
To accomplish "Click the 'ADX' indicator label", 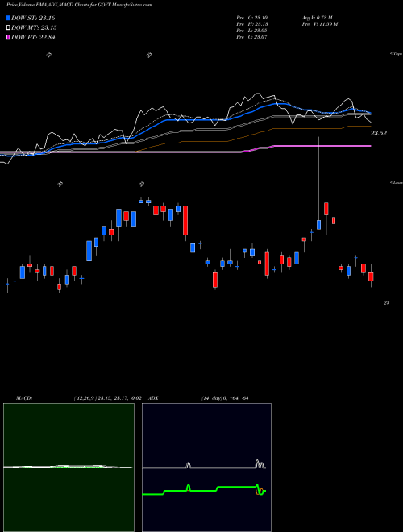I will coord(154,398).
